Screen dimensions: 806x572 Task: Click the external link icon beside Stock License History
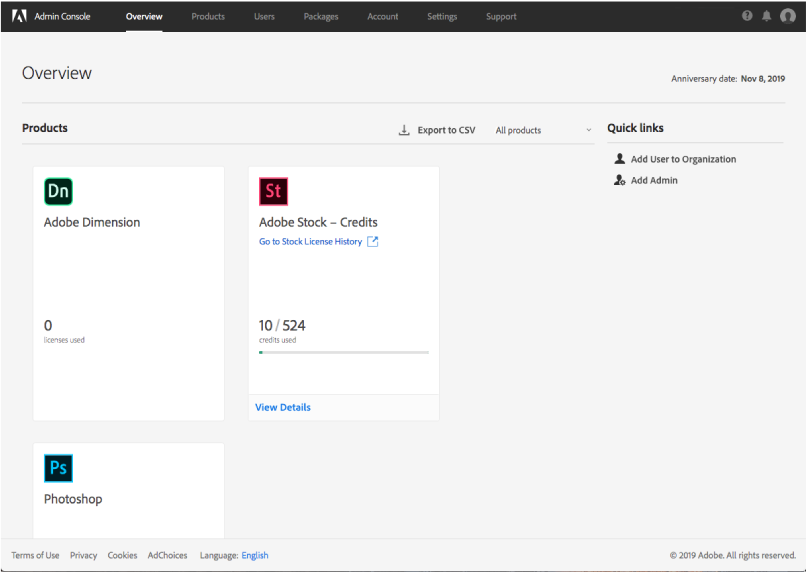(x=373, y=242)
